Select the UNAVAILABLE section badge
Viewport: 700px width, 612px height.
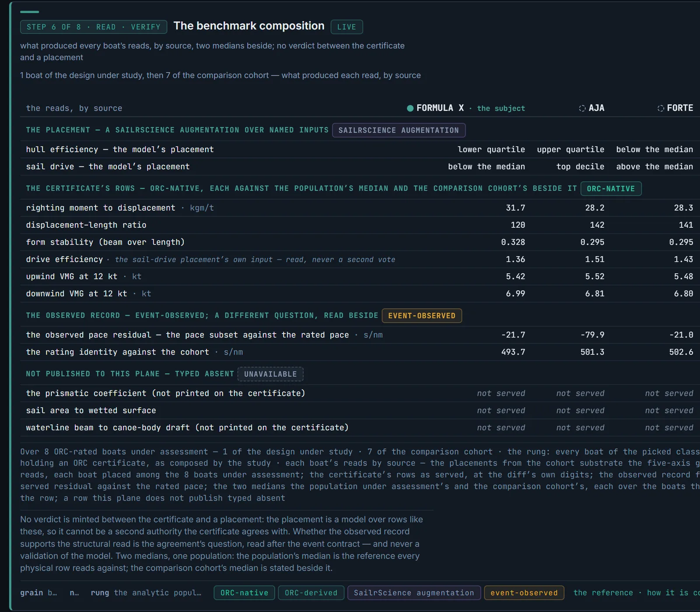(270, 374)
